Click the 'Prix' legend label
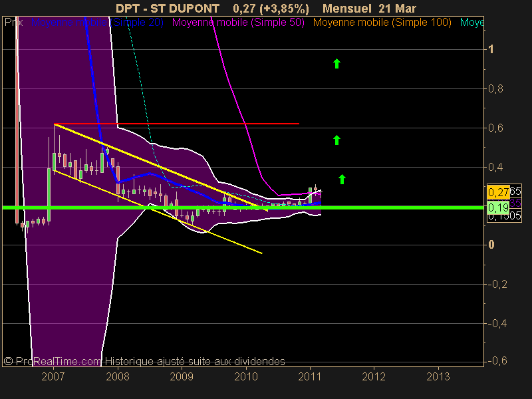This screenshot has height=399, width=532. tap(13, 23)
